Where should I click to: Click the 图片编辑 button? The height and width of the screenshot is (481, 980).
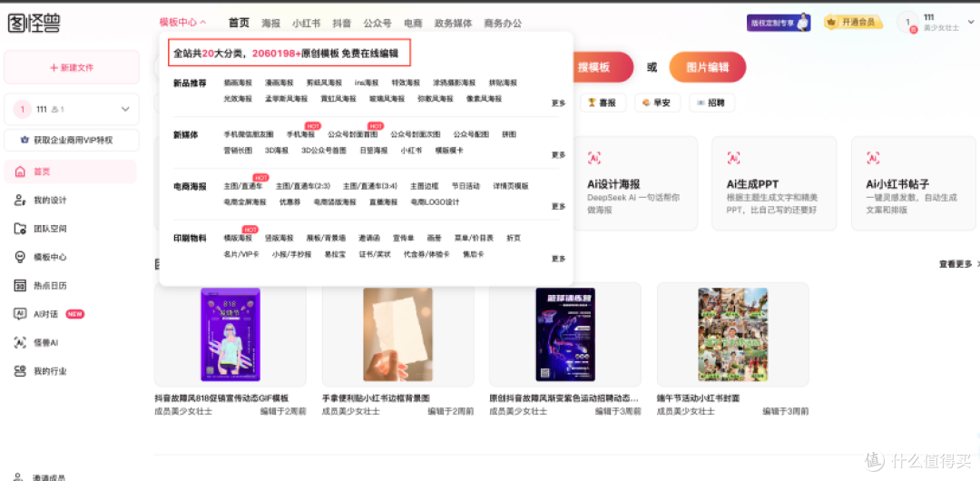pyautogui.click(x=708, y=67)
